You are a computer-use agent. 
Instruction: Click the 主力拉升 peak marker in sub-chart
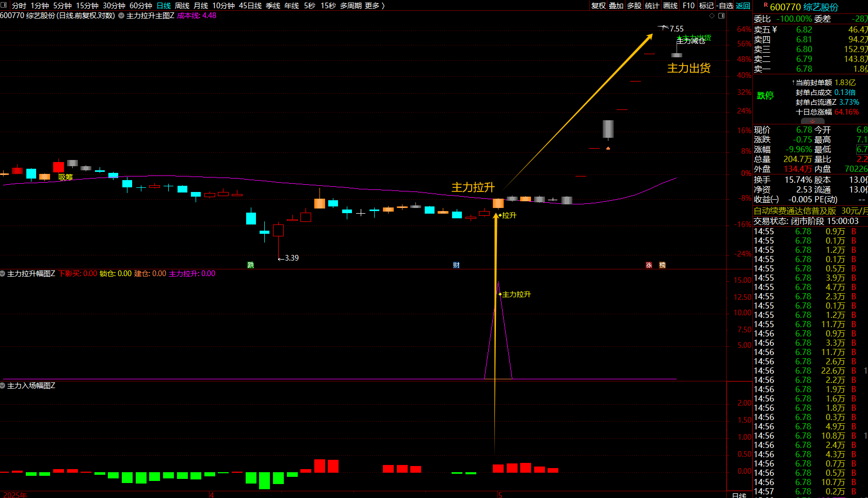pos(516,294)
